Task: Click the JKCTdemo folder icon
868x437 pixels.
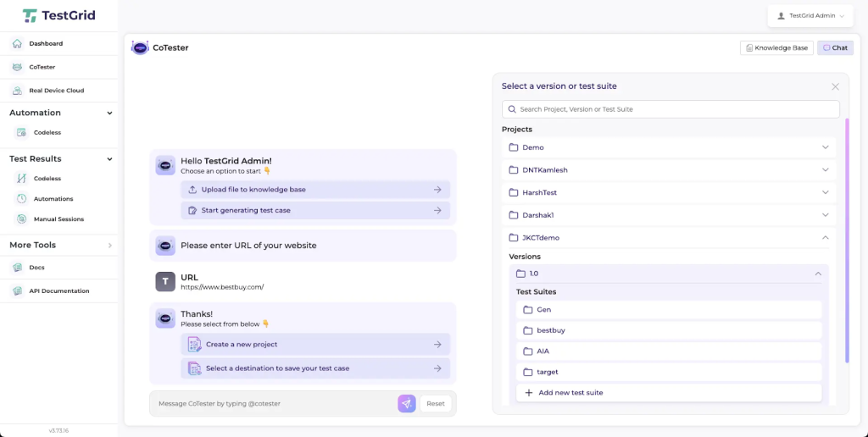Action: click(x=513, y=237)
